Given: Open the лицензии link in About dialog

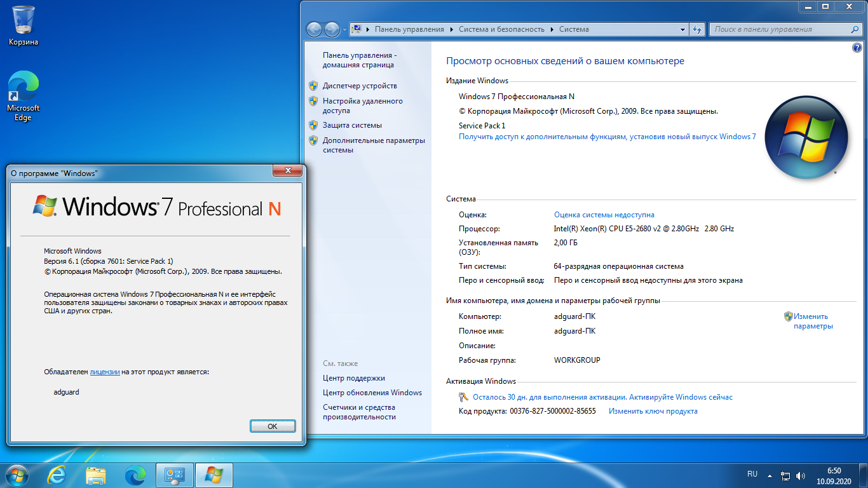Looking at the screenshot, I should 105,372.
